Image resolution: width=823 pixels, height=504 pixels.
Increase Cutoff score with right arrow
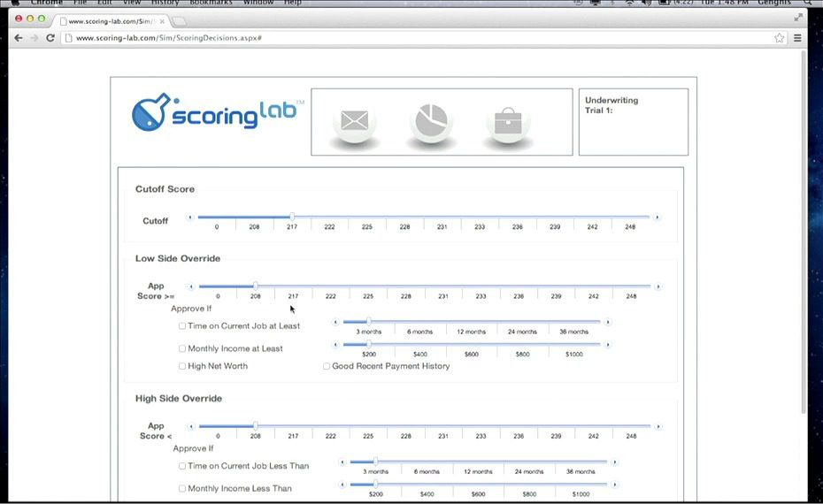[x=657, y=218]
